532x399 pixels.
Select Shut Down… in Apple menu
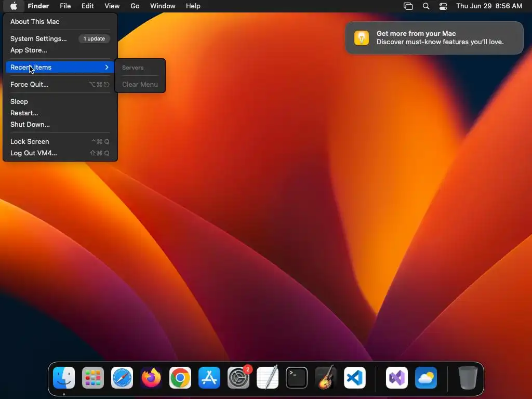click(x=60, y=125)
